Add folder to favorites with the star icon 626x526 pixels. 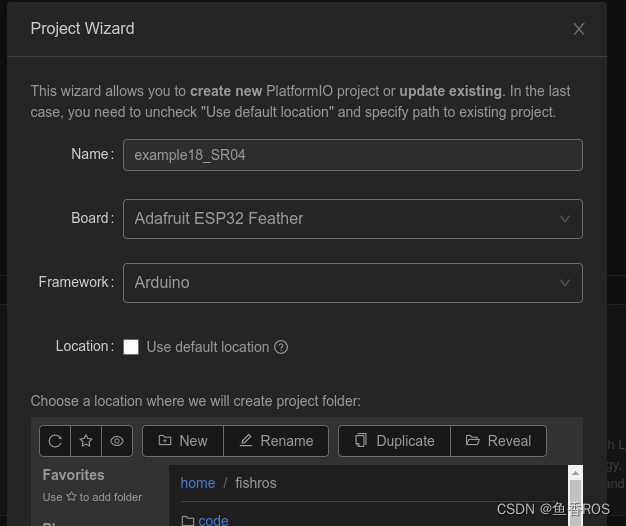(x=86, y=441)
